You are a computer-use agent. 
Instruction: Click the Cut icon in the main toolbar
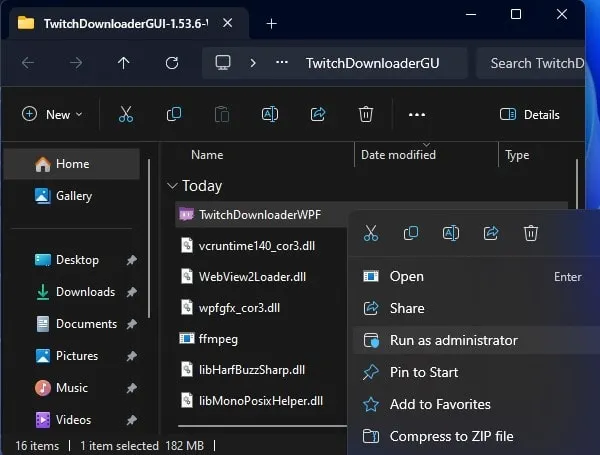point(126,114)
